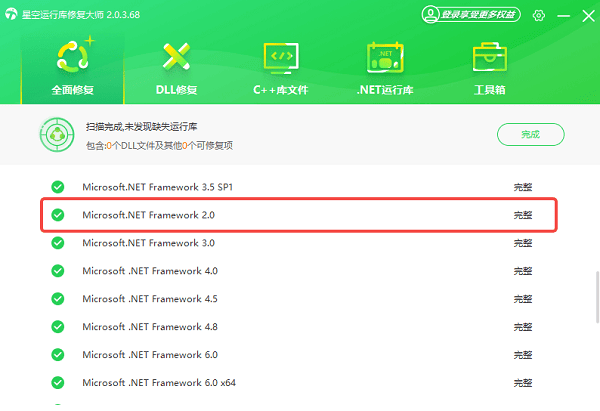Close the repair tool window
Screen dimensions: 600x411
588,16
